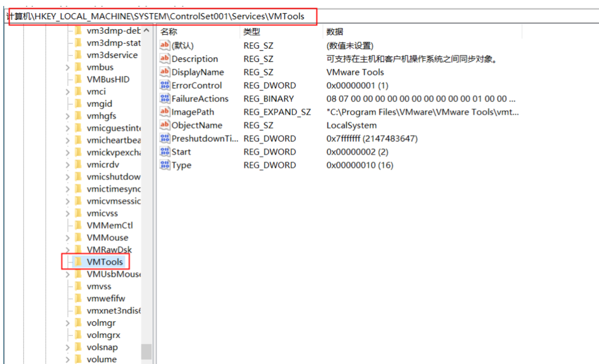Click the folder icon of VMMouse key
The width and height of the screenshot is (599, 364).
click(78, 237)
